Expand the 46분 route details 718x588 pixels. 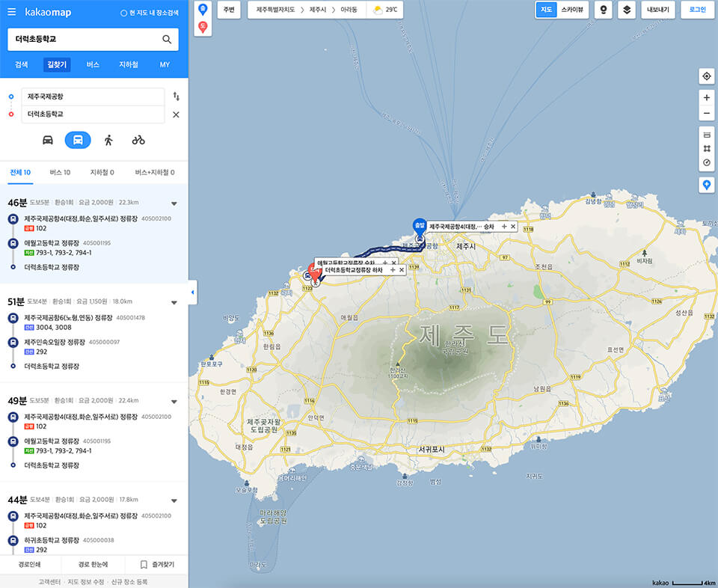(x=174, y=203)
